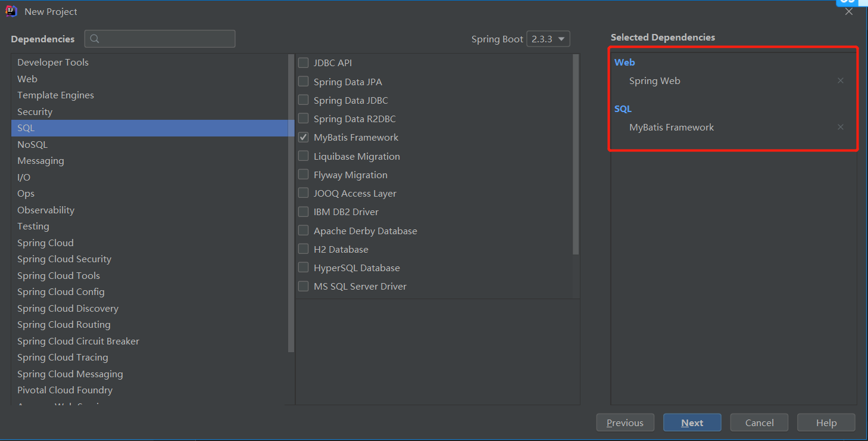
Task: Check the IBM DB2 Driver option
Action: pos(304,212)
